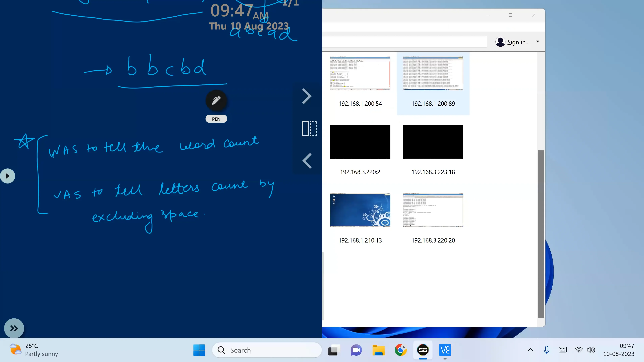Image resolution: width=644 pixels, height=362 pixels.
Task: Open File Explorer from the taskbar
Action: click(378, 350)
